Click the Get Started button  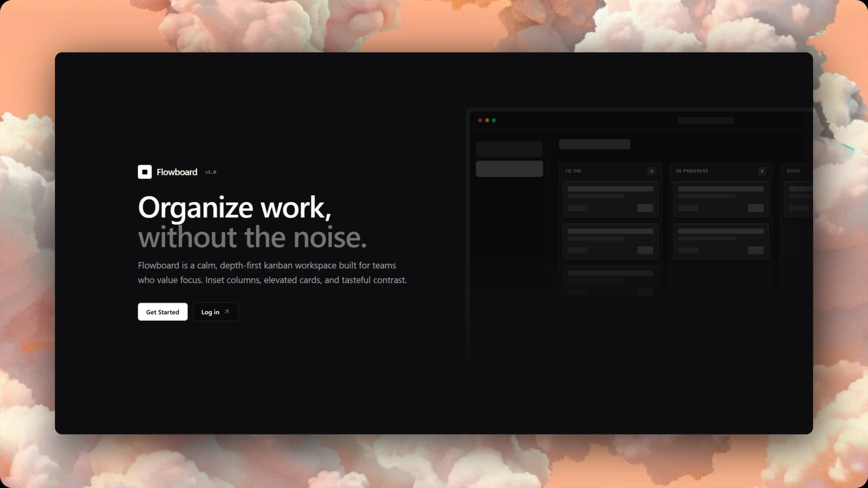pyautogui.click(x=163, y=312)
